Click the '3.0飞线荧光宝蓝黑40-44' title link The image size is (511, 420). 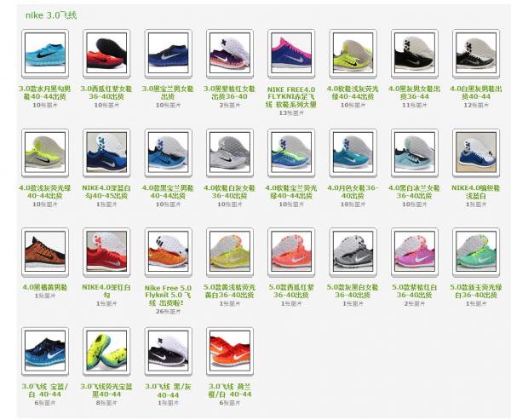[106, 390]
